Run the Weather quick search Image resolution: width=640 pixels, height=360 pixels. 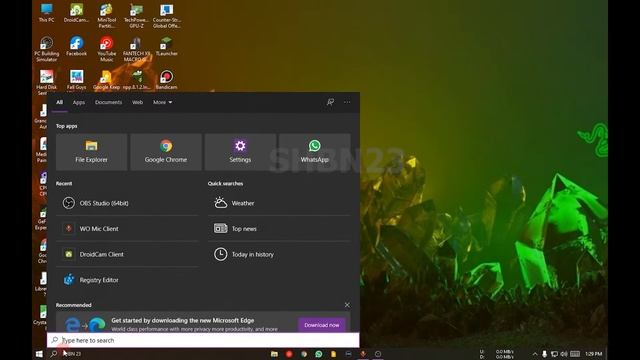(279, 203)
